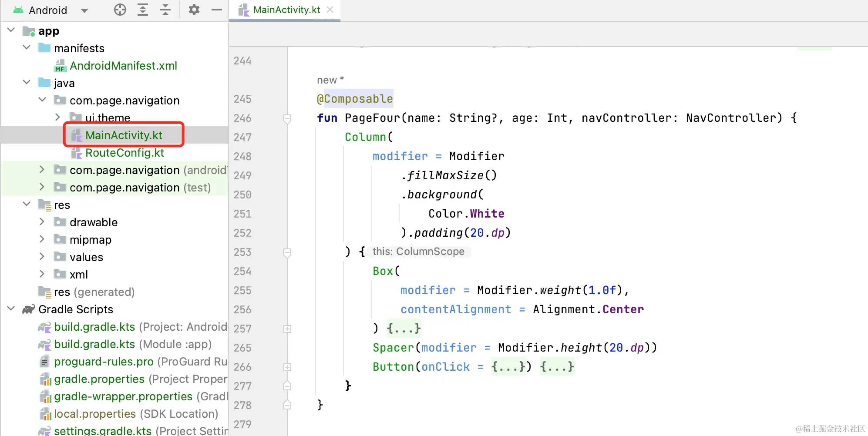Viewport: 868px width, 436px height.
Task: Expand the com.page.navigation (test) package
Action: point(42,187)
